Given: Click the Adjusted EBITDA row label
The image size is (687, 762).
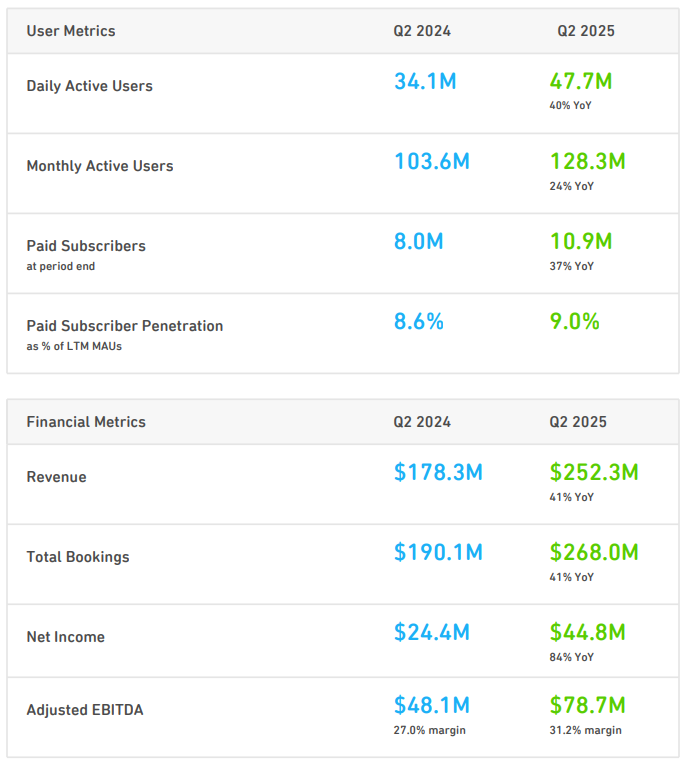Looking at the screenshot, I should (85, 710).
